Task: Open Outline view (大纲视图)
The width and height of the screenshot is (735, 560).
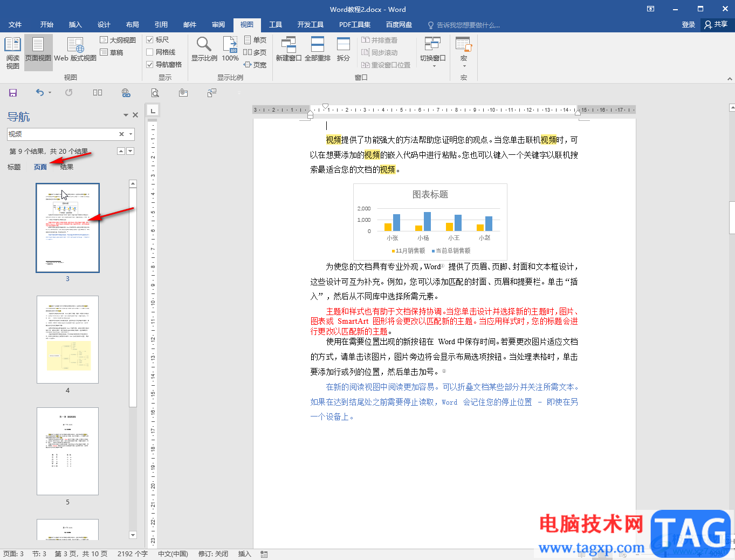Action: coord(118,40)
